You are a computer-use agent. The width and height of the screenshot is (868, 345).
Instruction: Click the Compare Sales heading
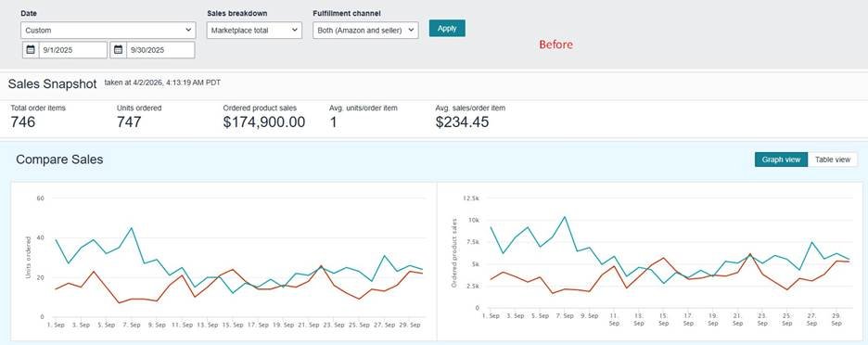pos(59,160)
